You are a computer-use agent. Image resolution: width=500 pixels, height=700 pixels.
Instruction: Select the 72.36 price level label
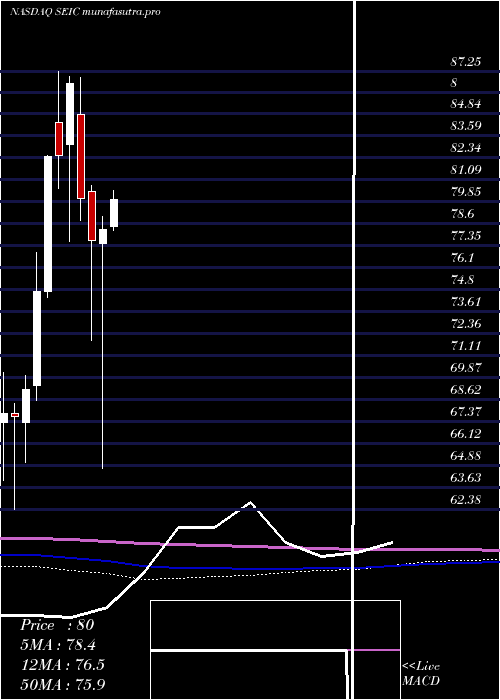pos(466,324)
